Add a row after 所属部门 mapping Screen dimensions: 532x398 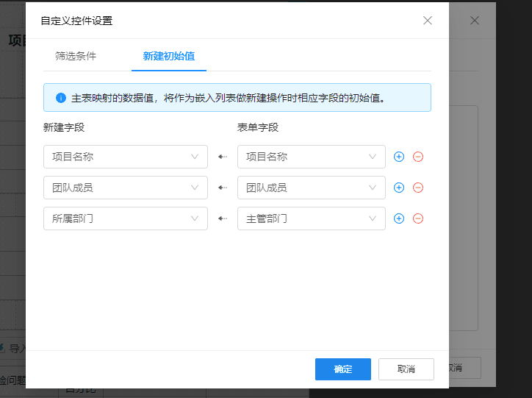click(x=399, y=218)
